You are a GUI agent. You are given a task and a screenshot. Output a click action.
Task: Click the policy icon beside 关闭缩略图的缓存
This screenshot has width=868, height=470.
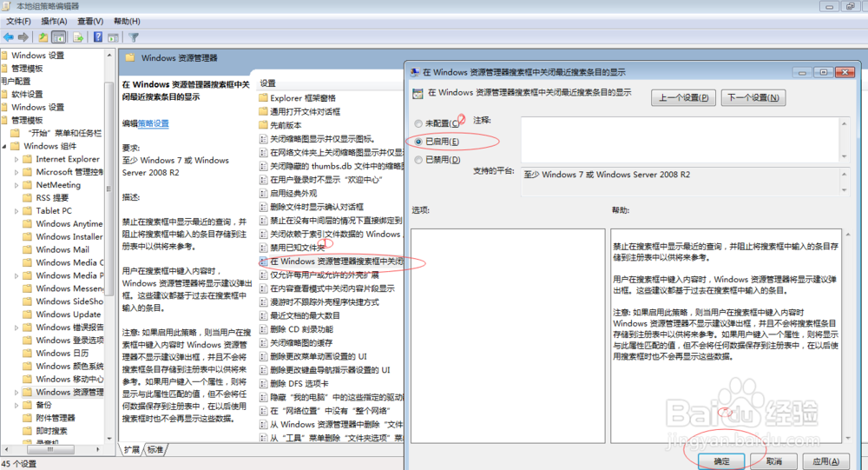tap(264, 342)
